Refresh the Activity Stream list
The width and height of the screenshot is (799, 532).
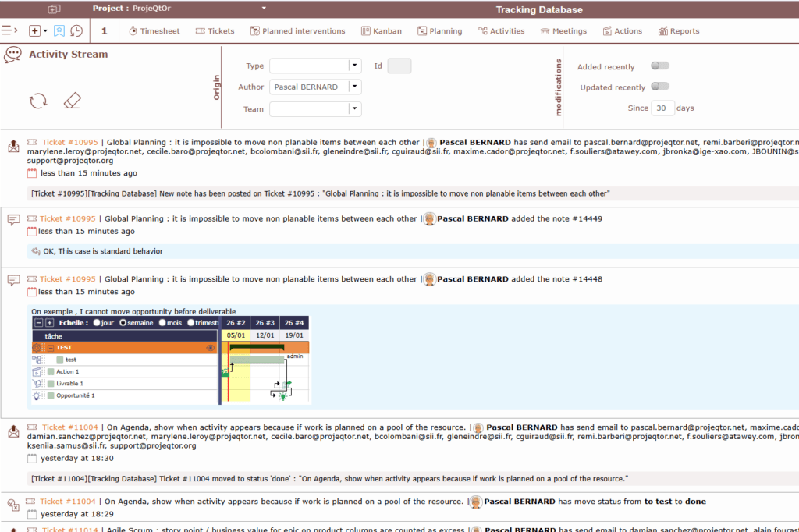click(x=37, y=101)
